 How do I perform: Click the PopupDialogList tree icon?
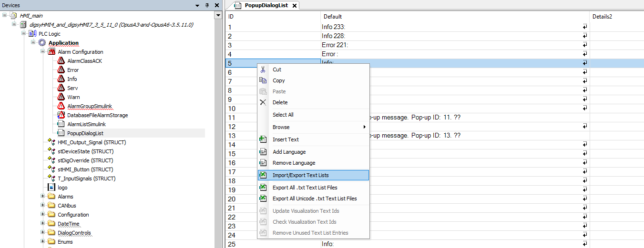(61, 133)
